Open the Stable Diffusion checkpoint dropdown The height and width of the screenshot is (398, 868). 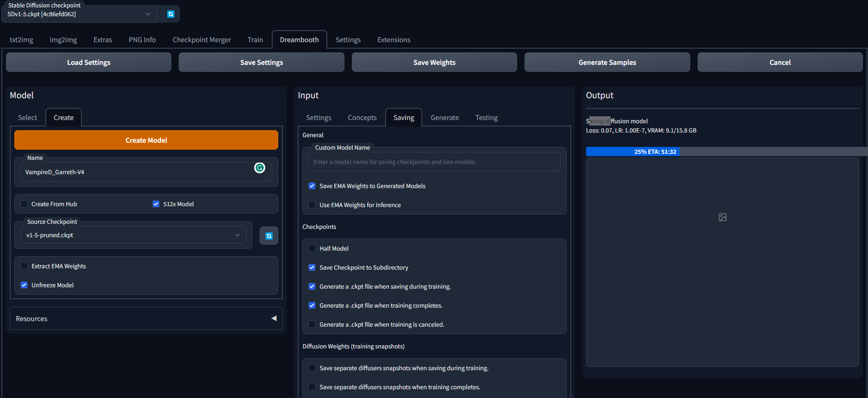[x=79, y=14]
